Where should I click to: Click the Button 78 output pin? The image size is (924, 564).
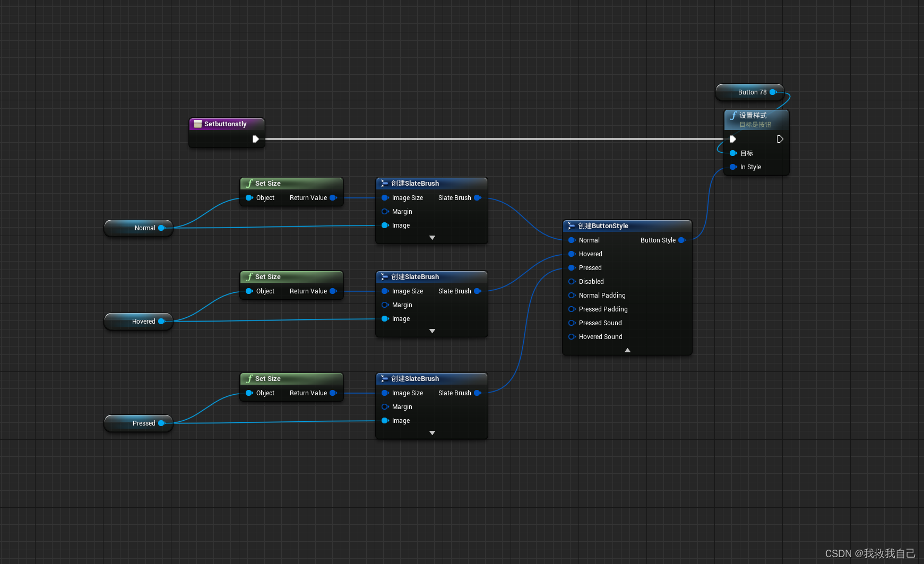[774, 92]
